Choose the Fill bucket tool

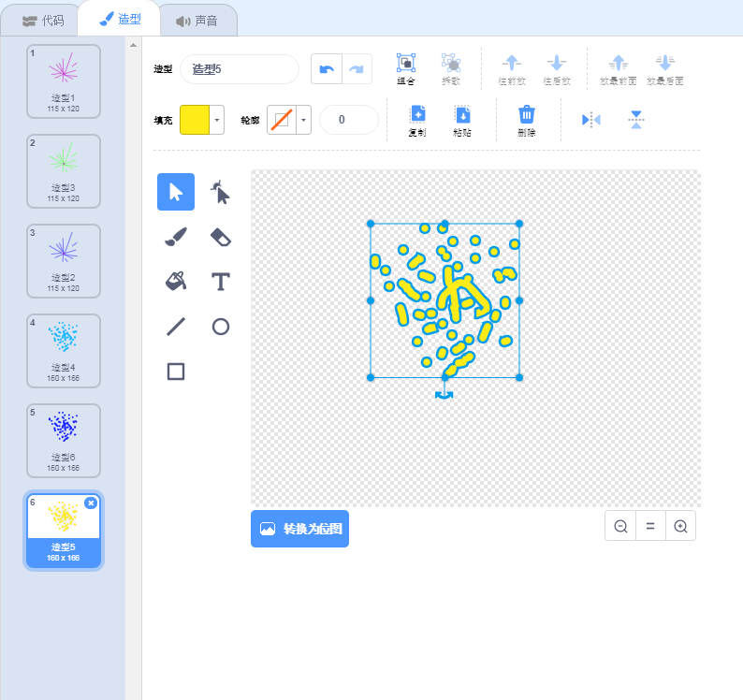[176, 281]
